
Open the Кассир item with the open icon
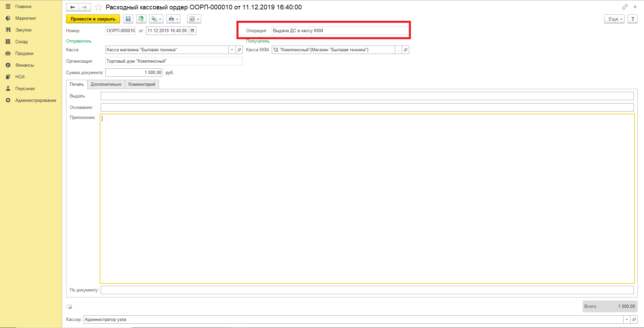click(634, 320)
